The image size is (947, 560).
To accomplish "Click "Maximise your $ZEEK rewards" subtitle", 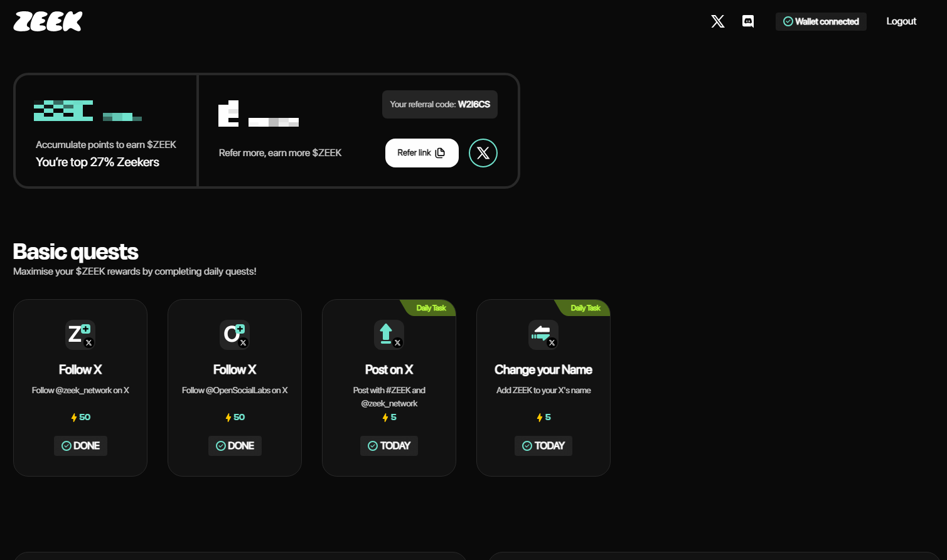I will coord(134,272).
